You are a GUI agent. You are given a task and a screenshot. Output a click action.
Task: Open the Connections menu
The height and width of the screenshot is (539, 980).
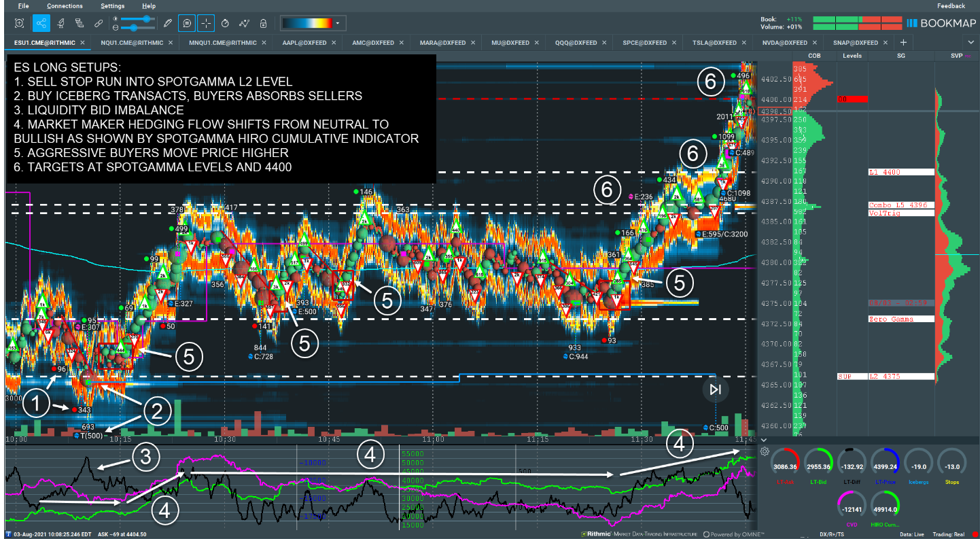click(65, 5)
